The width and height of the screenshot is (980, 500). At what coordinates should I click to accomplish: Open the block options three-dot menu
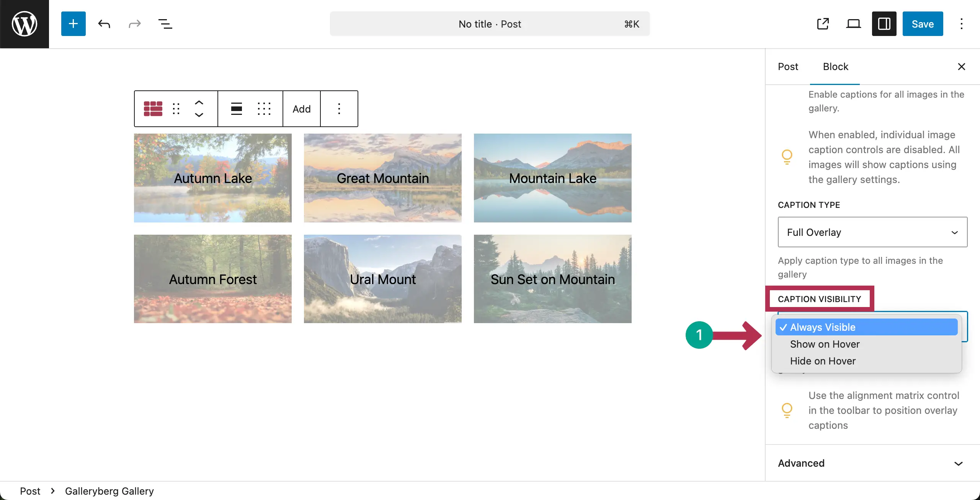click(x=339, y=108)
